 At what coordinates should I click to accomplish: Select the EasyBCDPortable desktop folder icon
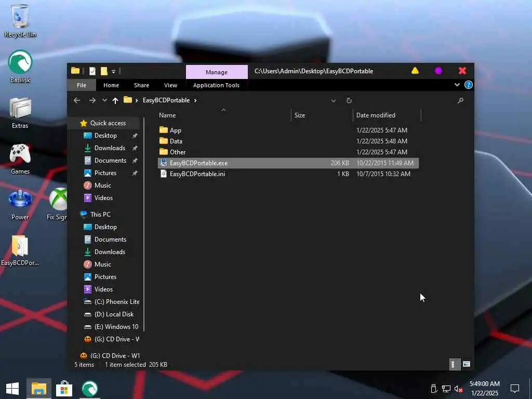(x=20, y=250)
